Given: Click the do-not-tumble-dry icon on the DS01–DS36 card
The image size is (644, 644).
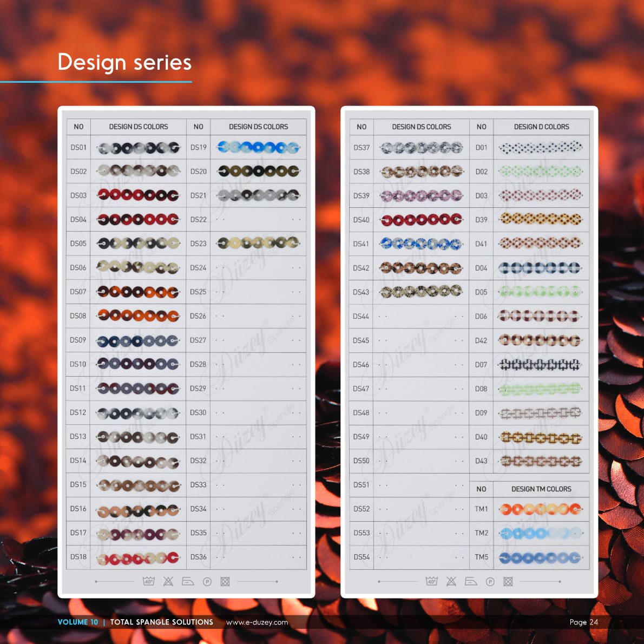Looking at the screenshot, I should (225, 581).
